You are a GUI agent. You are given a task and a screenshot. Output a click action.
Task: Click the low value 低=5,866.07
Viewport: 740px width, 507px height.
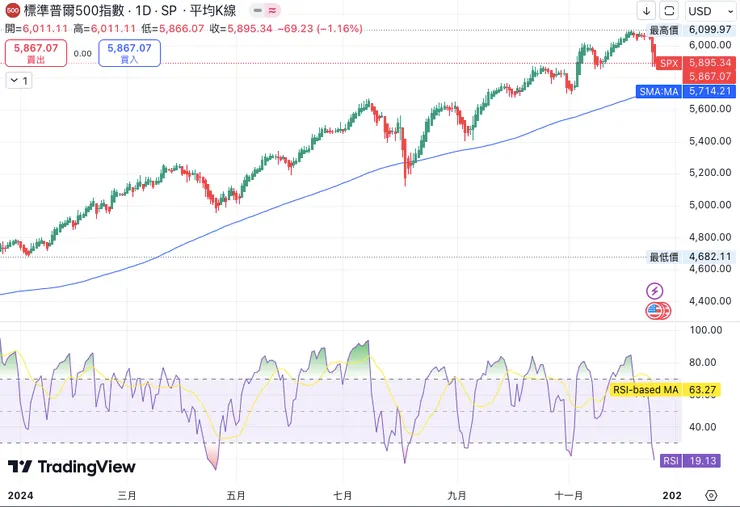tap(173, 29)
